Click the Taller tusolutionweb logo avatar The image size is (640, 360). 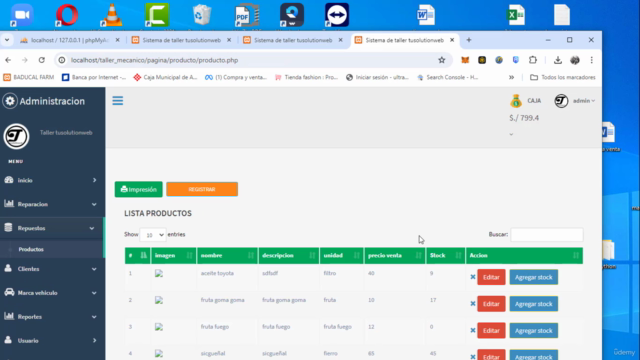pyautogui.click(x=16, y=136)
